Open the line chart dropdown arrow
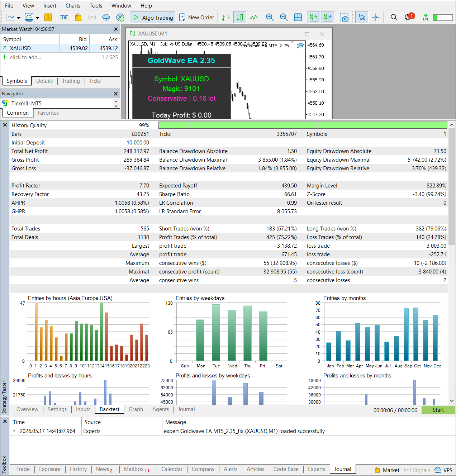The image size is (456, 476). click(x=19, y=18)
